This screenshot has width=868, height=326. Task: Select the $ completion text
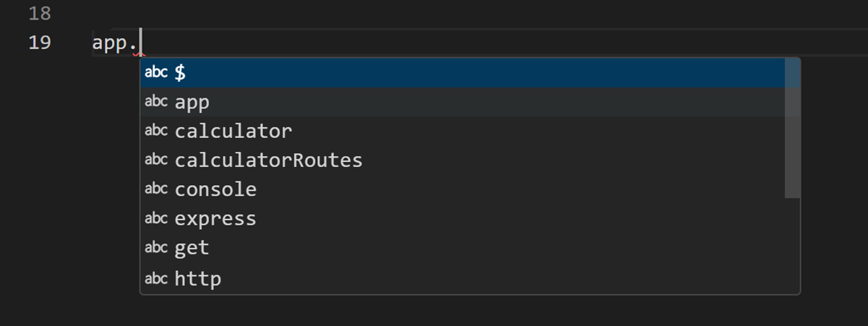click(x=181, y=72)
